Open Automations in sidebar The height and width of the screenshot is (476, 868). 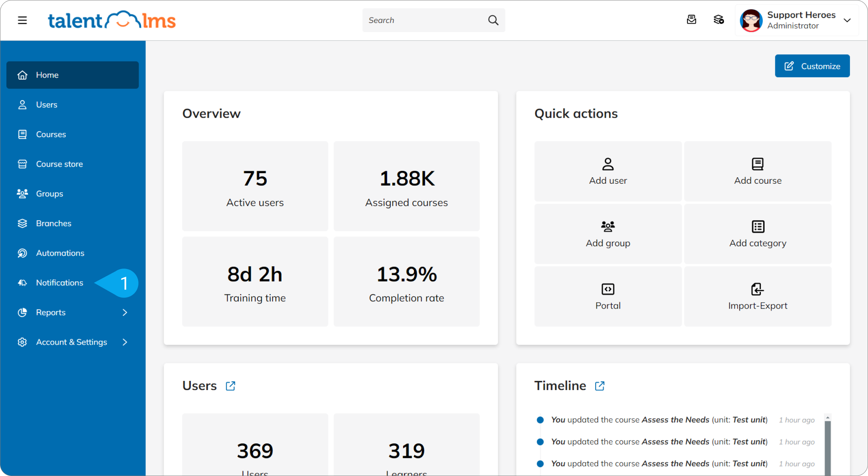(x=72, y=253)
